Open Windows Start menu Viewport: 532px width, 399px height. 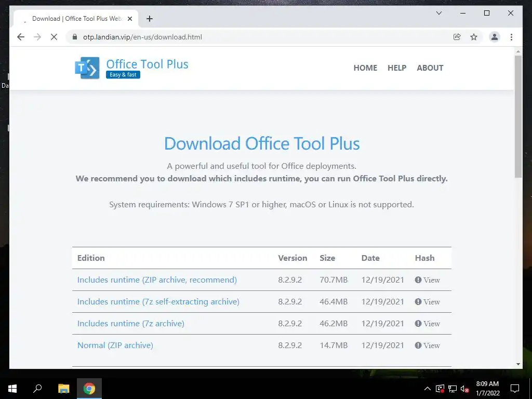point(12,389)
